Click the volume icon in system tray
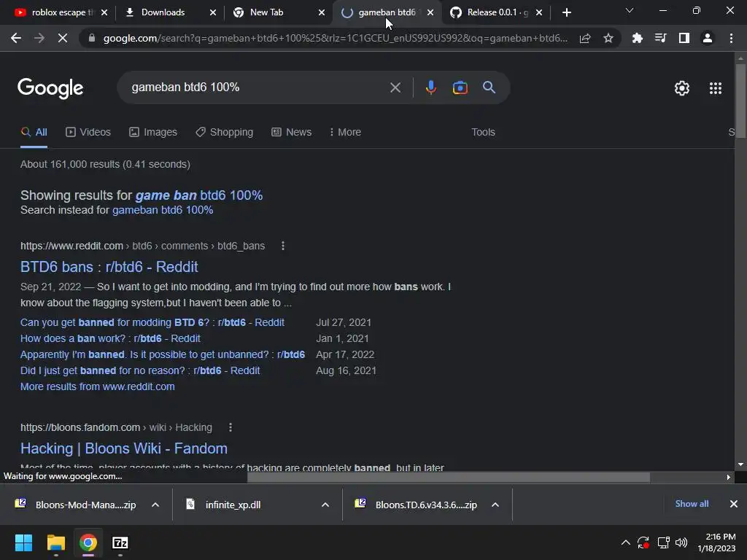This screenshot has width=747, height=560. click(x=681, y=542)
